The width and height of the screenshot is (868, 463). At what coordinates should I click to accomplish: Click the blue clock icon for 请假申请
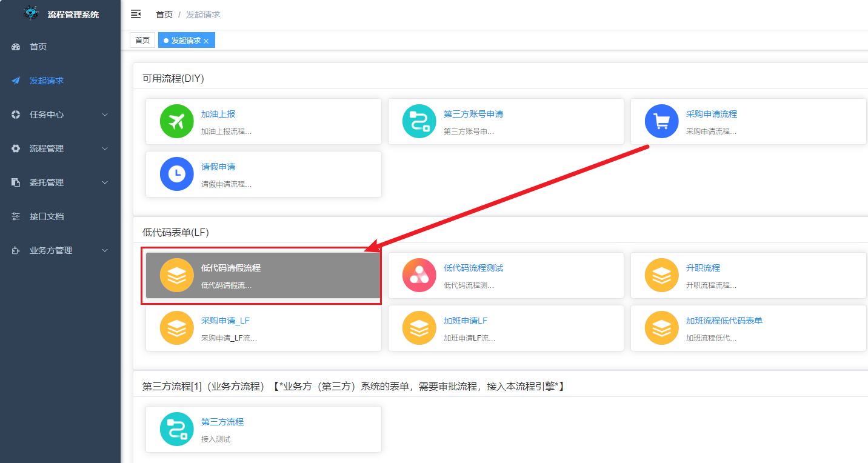point(176,174)
